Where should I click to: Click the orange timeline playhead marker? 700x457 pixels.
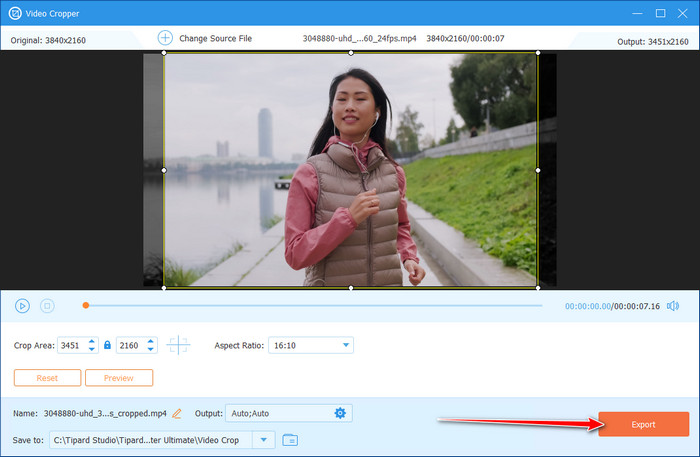(x=86, y=305)
